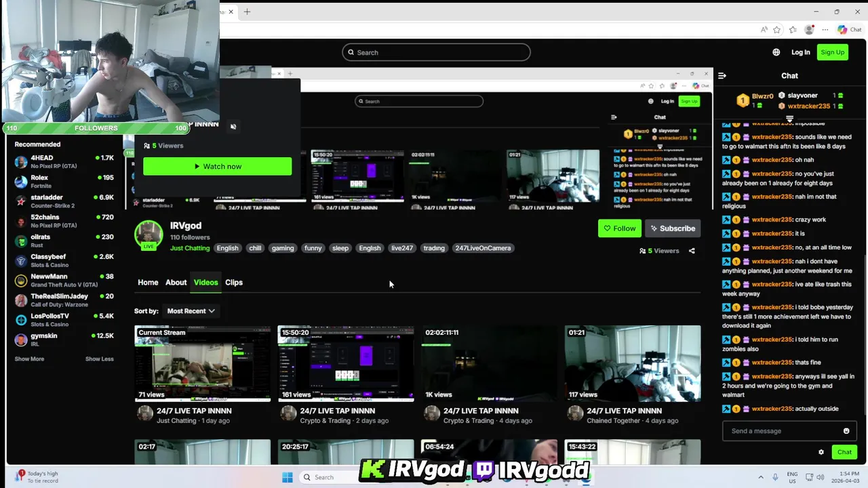The width and height of the screenshot is (868, 488).
Task: Click Blwzr0 top gifter gold badge
Action: 743,100
